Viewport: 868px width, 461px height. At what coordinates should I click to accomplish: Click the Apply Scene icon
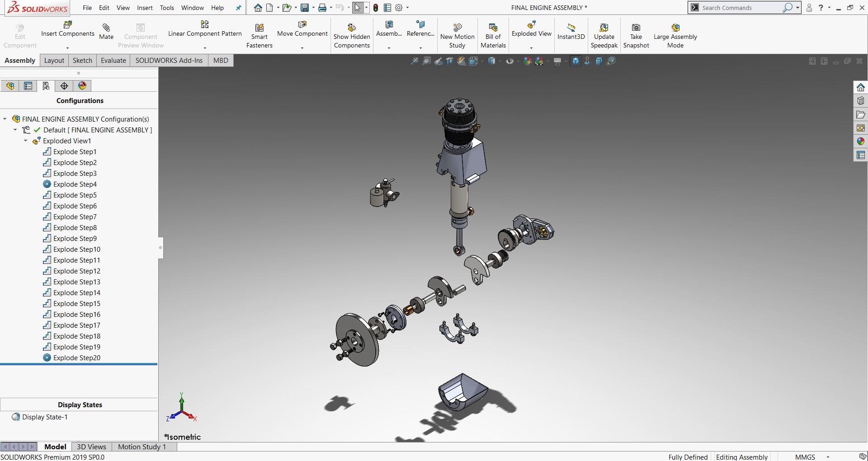tap(539, 61)
